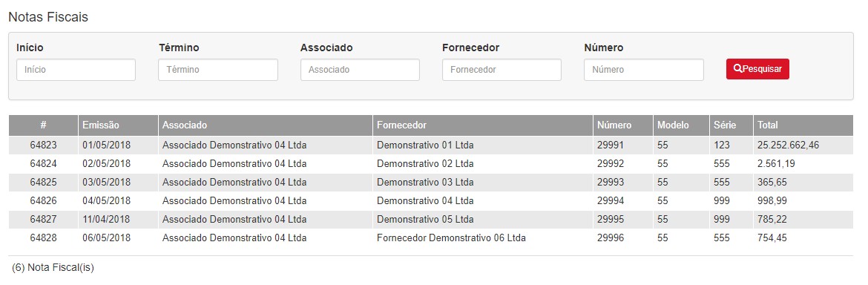This screenshot has height=285, width=868.
Task: Focus the Início date input field
Action: [x=76, y=70]
